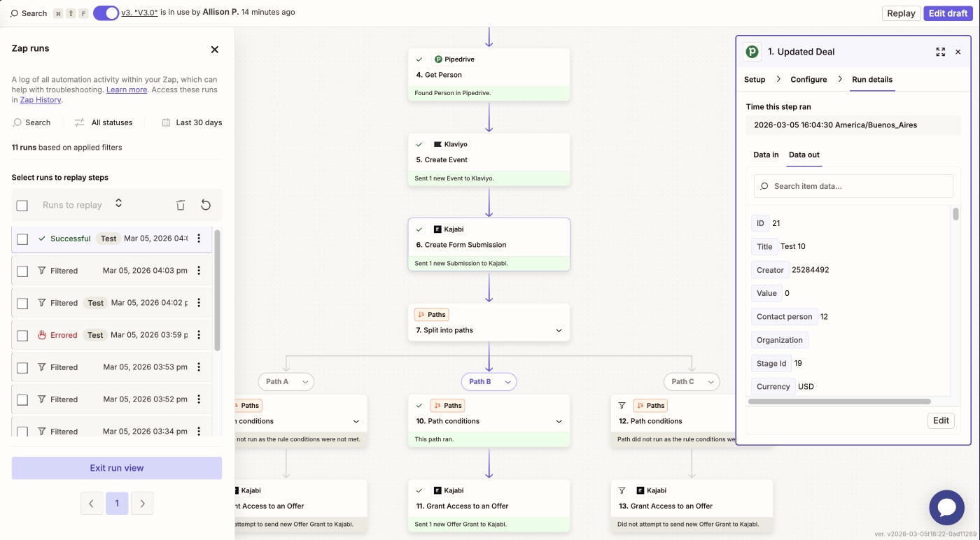This screenshot has height=540, width=980.
Task: Open the Path A dropdown
Action: 287,381
